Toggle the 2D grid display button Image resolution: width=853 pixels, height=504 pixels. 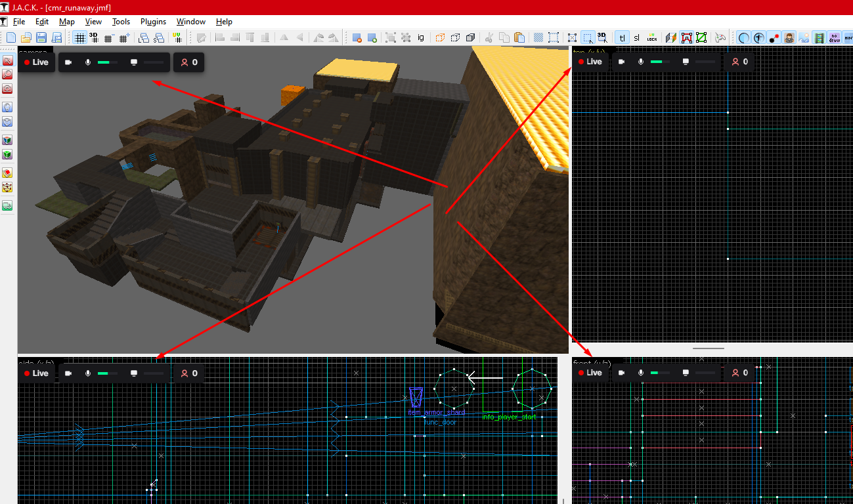[x=79, y=37]
